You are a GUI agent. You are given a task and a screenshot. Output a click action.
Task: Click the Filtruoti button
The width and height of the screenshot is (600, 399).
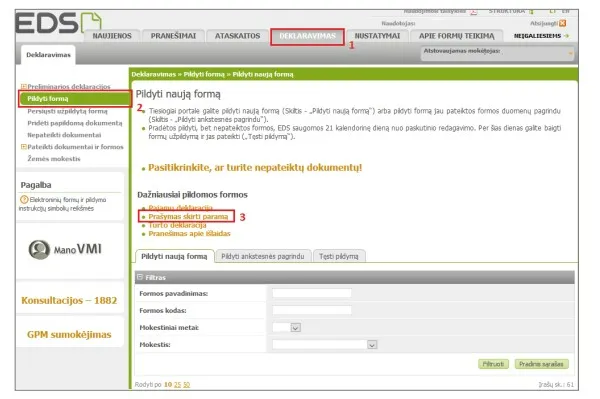pyautogui.click(x=493, y=364)
